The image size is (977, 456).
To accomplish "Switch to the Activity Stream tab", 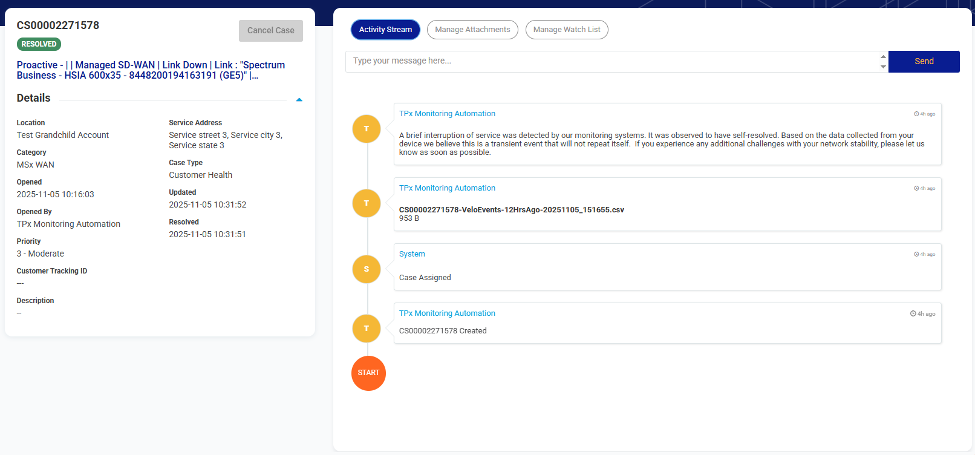I will 385,30.
